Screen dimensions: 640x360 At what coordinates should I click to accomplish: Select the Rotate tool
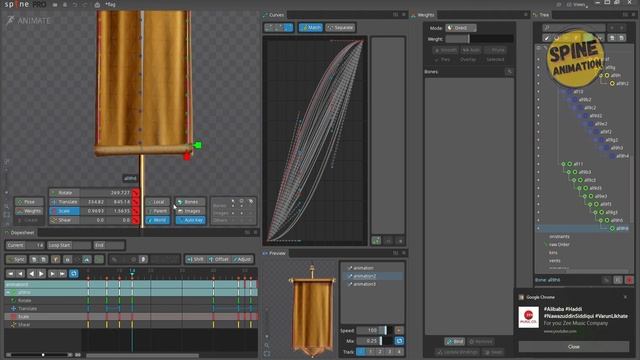[64, 193]
